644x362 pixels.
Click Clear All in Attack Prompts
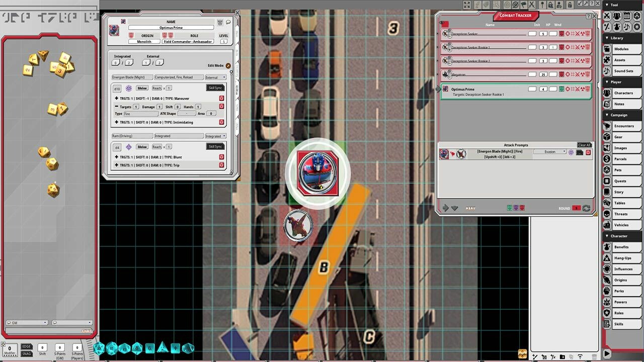584,145
